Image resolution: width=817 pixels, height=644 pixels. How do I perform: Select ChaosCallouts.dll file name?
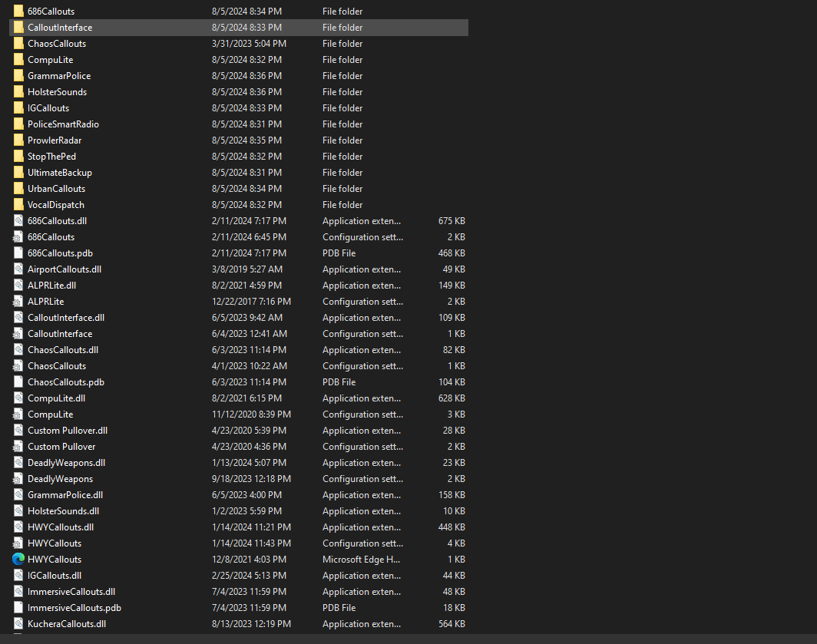click(x=63, y=350)
